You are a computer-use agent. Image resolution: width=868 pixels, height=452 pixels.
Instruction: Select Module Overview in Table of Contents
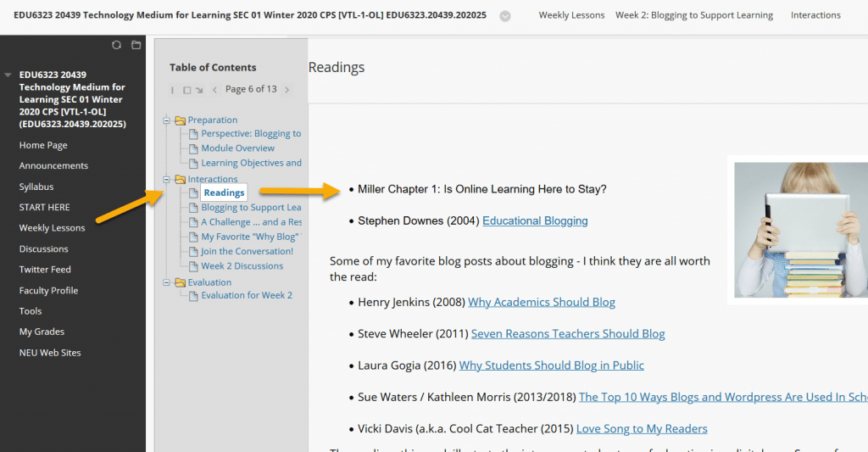coord(238,148)
